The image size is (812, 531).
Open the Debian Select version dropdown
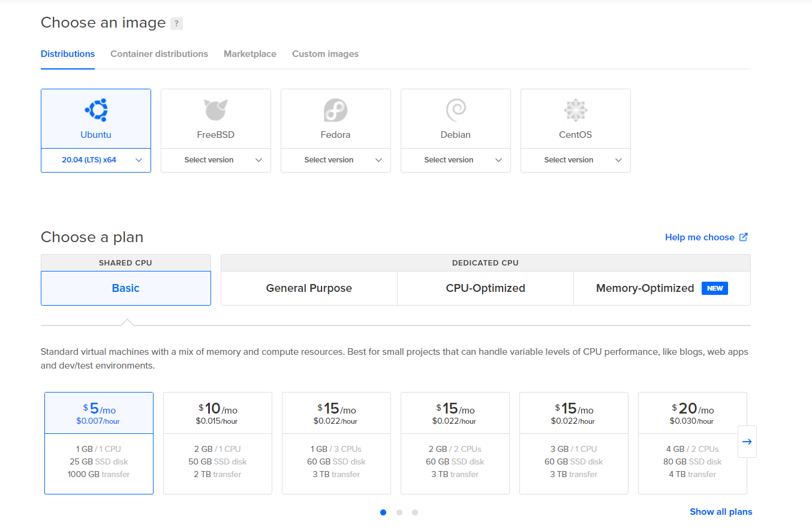tap(456, 160)
